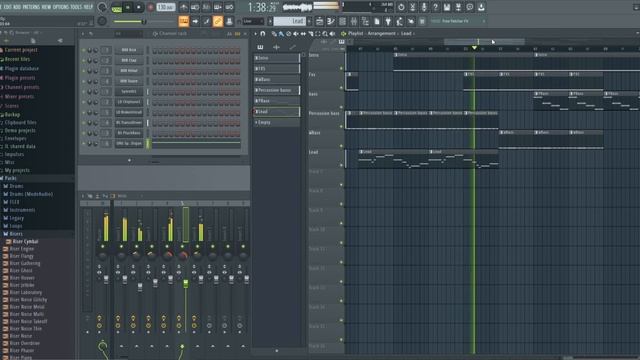Image resolution: width=640 pixels, height=360 pixels.
Task: Open the tempo tapper icon
Action: [x=400, y=21]
